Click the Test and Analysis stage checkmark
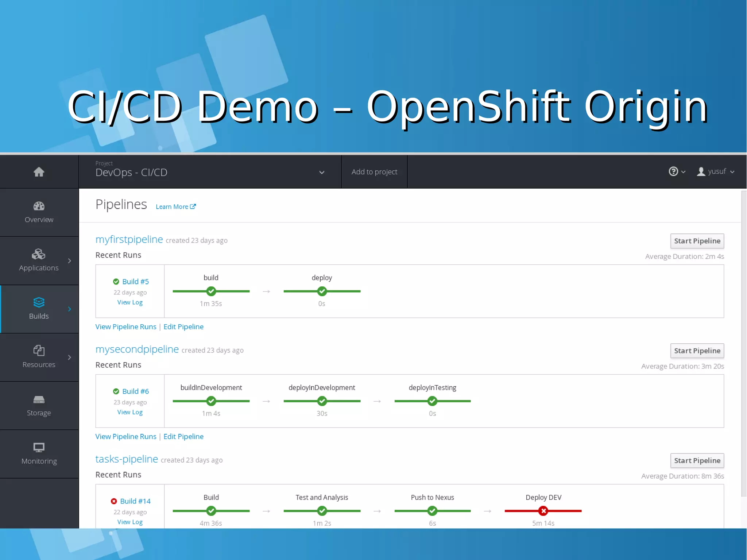747x560 pixels. pyautogui.click(x=322, y=511)
